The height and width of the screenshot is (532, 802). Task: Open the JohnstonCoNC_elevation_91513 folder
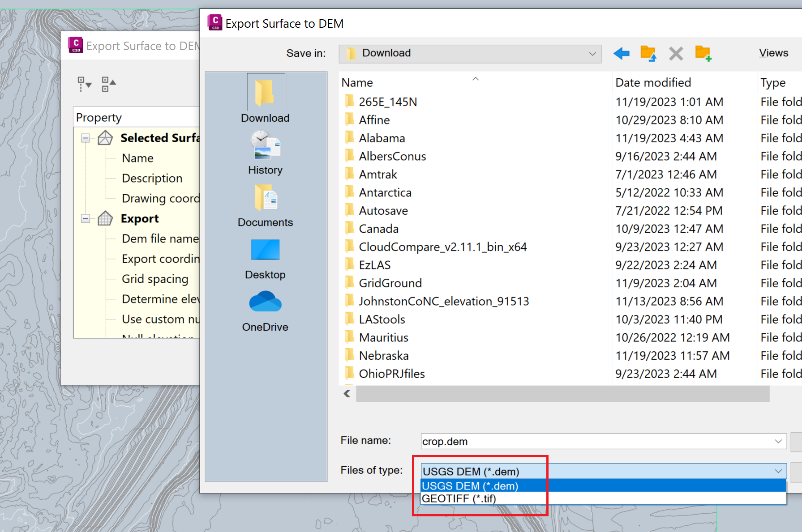pyautogui.click(x=444, y=301)
